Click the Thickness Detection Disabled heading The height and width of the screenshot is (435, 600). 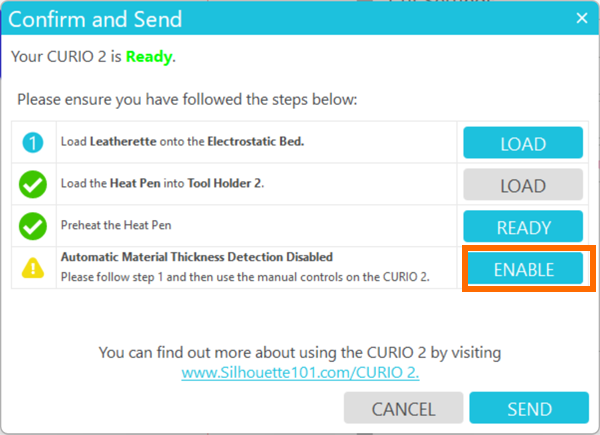[196, 257]
